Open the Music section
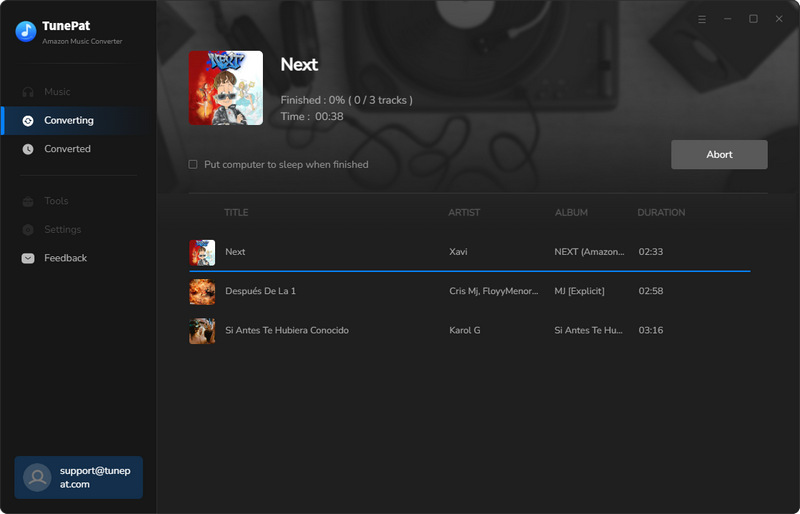Viewport: 800px width, 514px height. click(x=77, y=92)
